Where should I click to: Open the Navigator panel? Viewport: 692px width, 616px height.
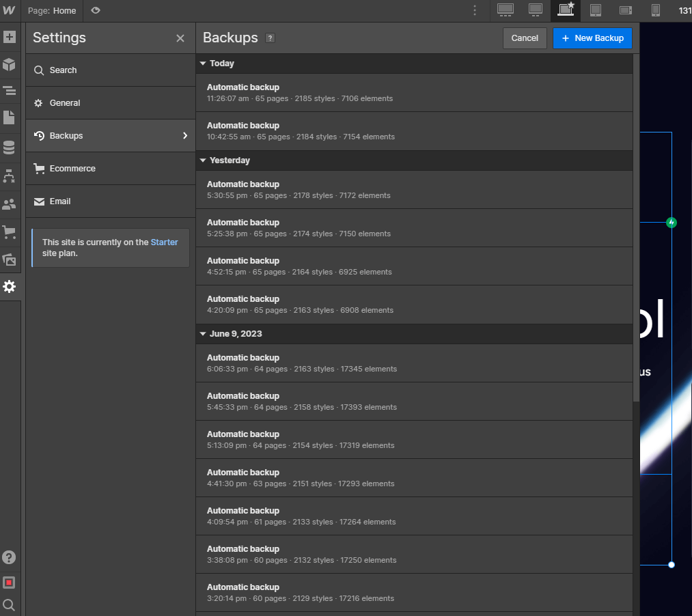point(10,90)
